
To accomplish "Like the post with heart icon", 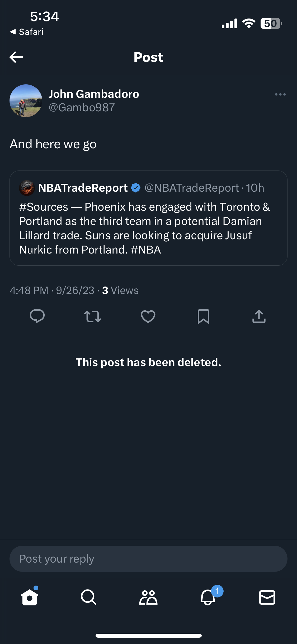I will coord(148,316).
